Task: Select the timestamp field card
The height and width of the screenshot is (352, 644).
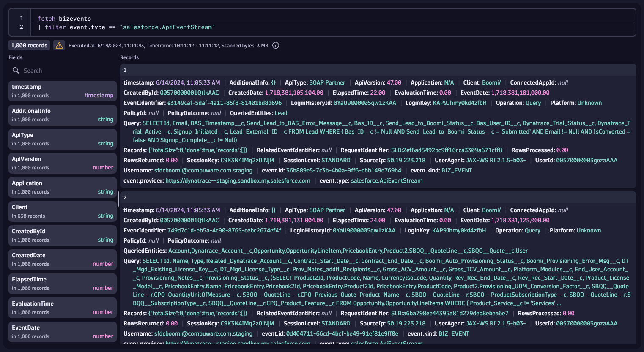Action: 63,91
